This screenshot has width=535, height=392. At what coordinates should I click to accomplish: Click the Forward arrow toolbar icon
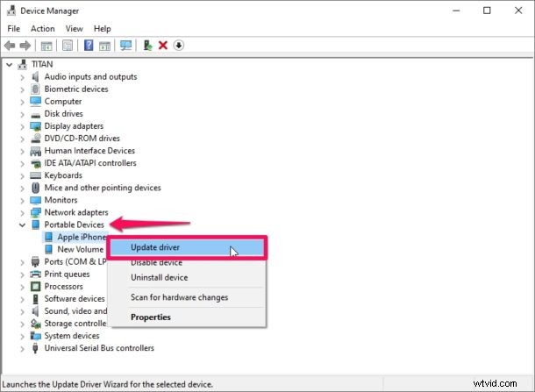25,46
